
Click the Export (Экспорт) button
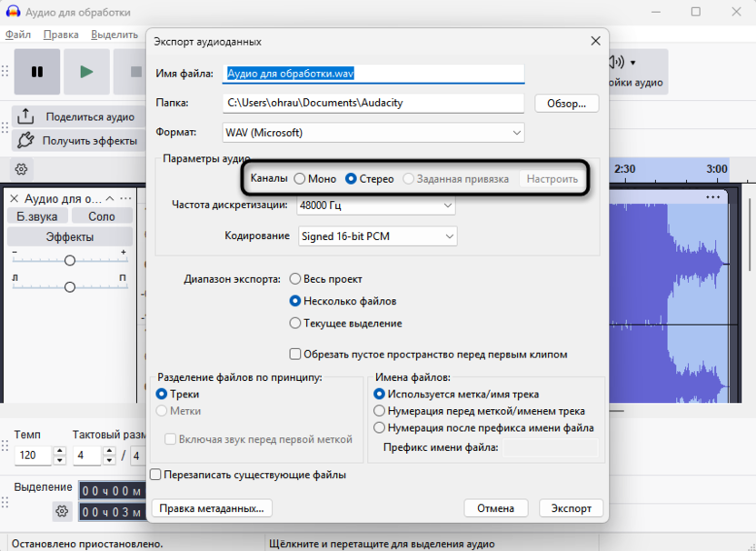pos(572,508)
